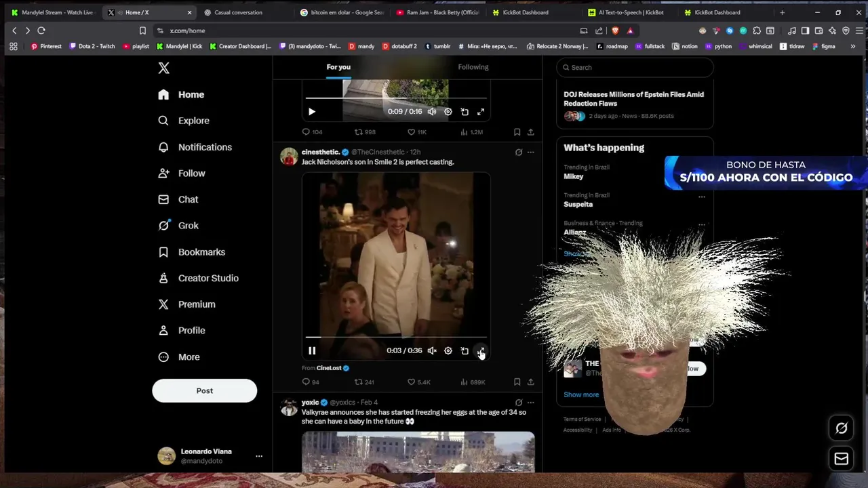Like the cinesthetic post with 5.4K likes

coord(418,382)
